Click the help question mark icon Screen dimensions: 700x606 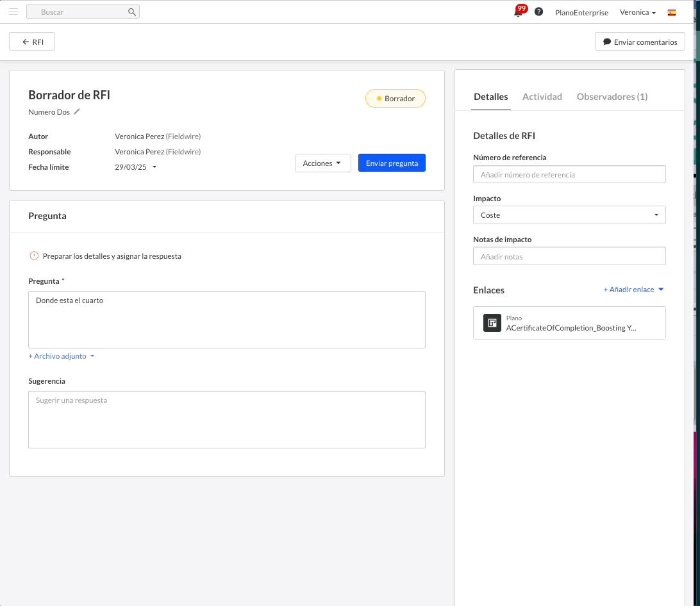click(x=538, y=12)
